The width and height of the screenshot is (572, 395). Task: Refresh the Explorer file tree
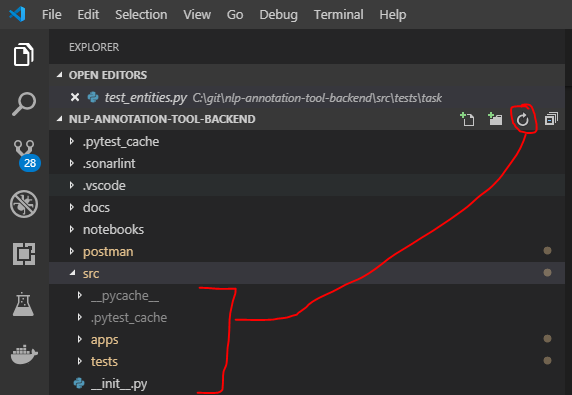[x=523, y=119]
